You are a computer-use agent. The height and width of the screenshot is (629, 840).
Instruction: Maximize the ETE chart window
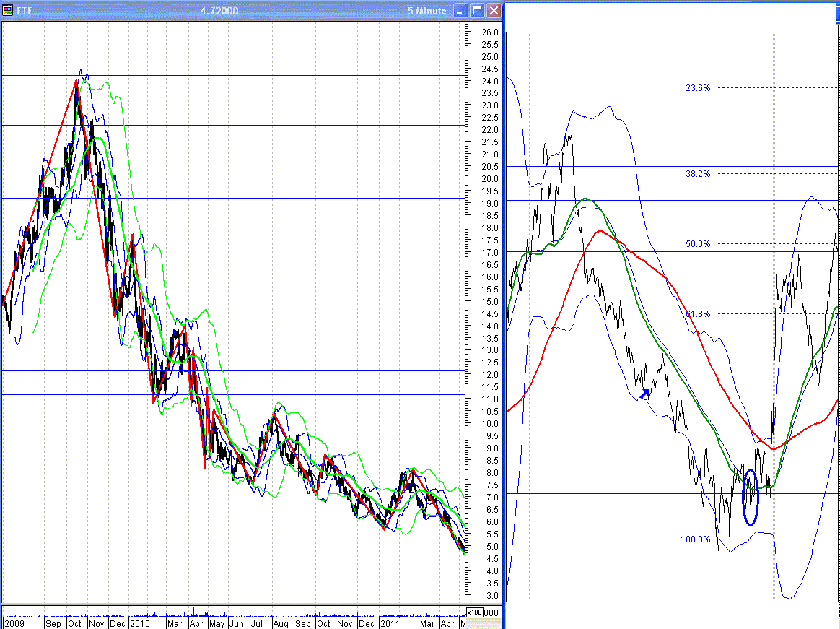[x=477, y=11]
